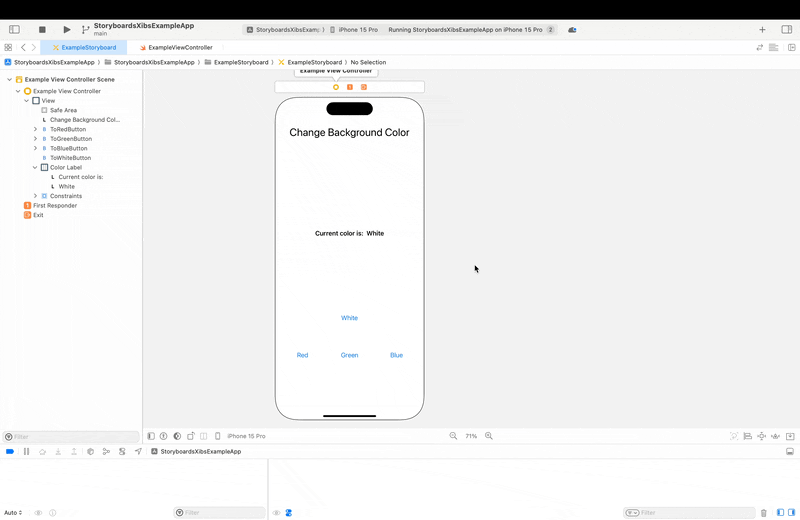
Task: Open the Xcode Cloud status icon
Action: point(572,30)
